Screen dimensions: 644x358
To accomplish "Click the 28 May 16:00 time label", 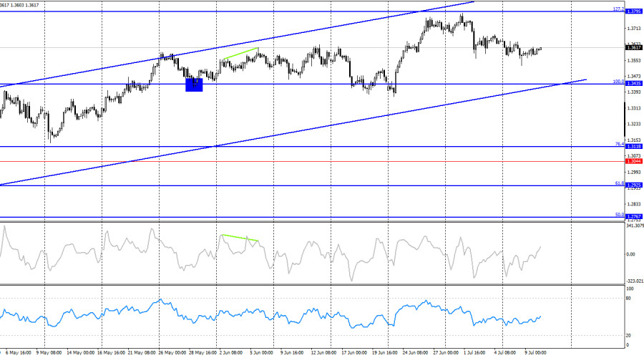I will point(203,353).
